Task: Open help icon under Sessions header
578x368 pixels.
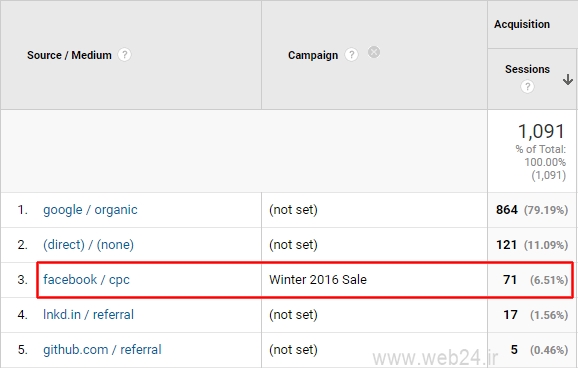Action: pyautogui.click(x=527, y=87)
